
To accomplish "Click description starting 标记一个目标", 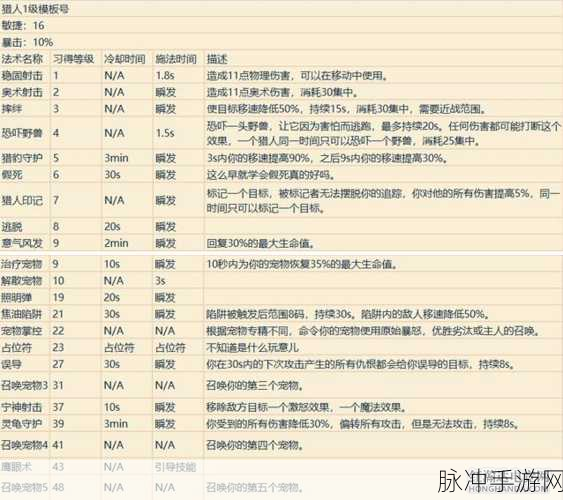I will pos(383,200).
